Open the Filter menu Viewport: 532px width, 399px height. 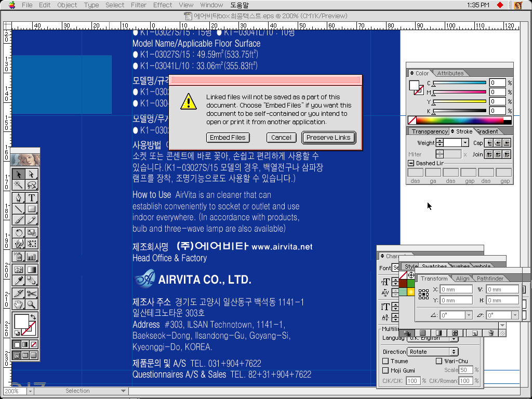coord(139,5)
